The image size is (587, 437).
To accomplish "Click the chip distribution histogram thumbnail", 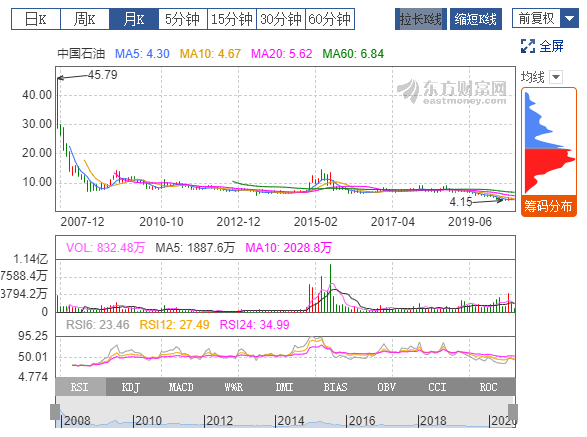I will point(549,142).
